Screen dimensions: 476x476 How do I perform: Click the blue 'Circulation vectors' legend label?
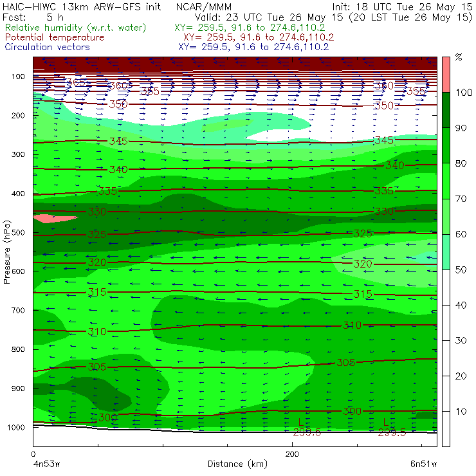click(x=47, y=47)
